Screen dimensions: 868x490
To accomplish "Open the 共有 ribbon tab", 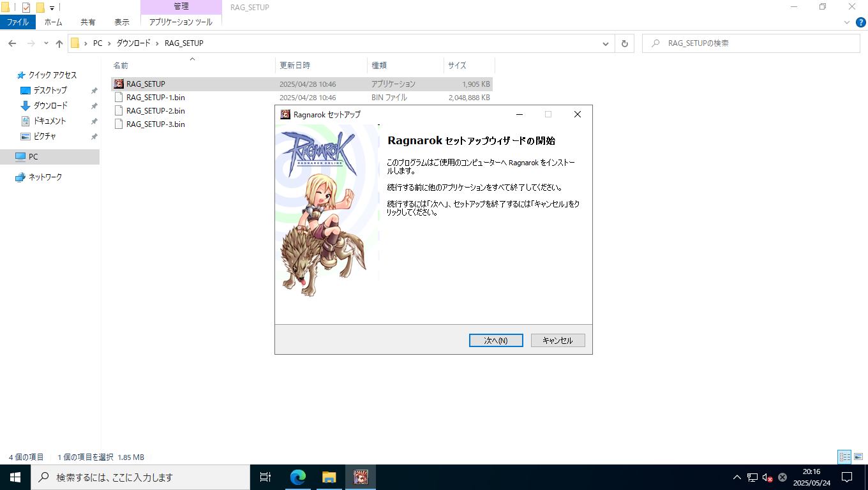I will [x=88, y=22].
